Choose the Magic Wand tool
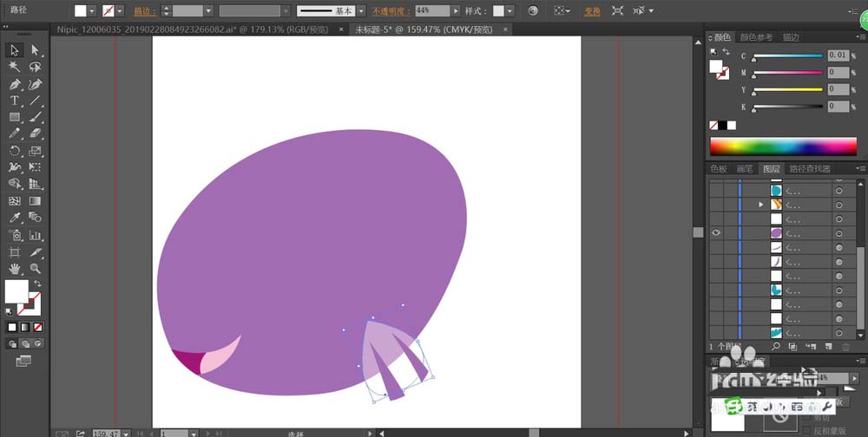 [x=15, y=67]
